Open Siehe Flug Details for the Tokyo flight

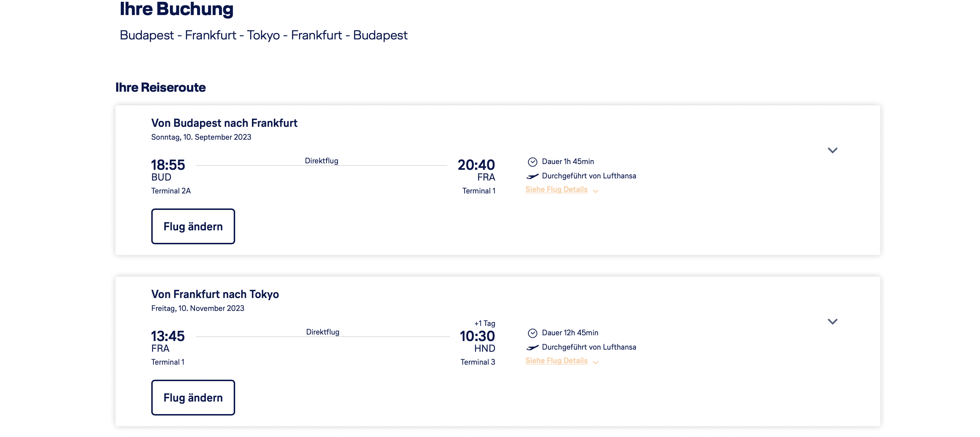(x=556, y=361)
